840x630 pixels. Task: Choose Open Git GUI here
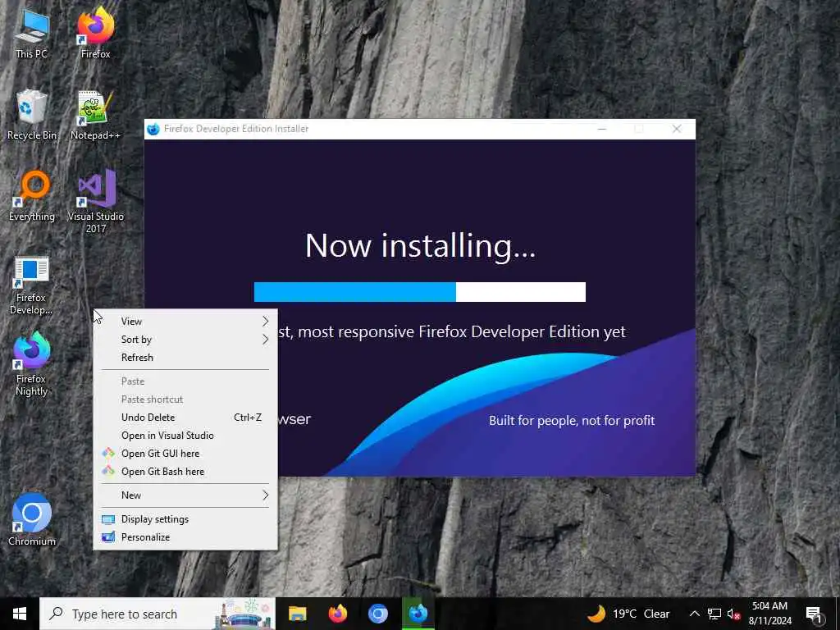(185, 453)
